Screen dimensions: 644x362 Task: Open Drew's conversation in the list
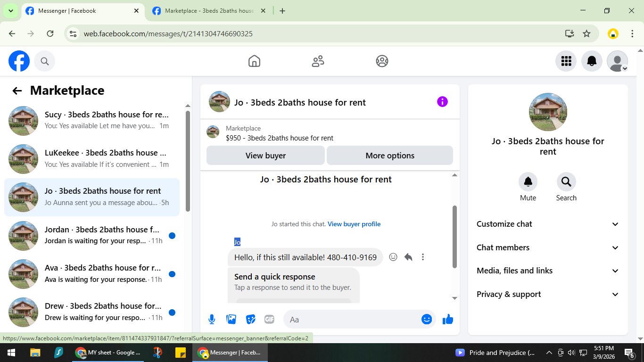click(92, 312)
